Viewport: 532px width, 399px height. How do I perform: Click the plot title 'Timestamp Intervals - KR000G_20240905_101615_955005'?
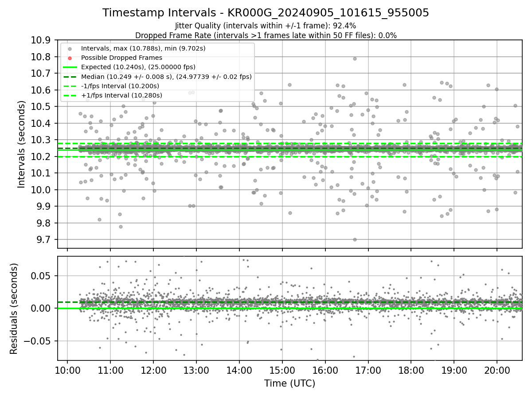(x=266, y=13)
